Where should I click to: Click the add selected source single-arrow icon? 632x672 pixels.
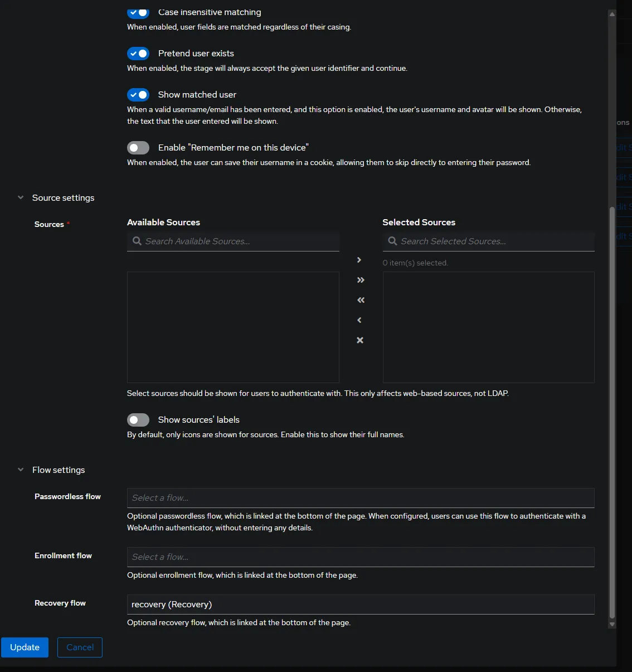(x=359, y=260)
